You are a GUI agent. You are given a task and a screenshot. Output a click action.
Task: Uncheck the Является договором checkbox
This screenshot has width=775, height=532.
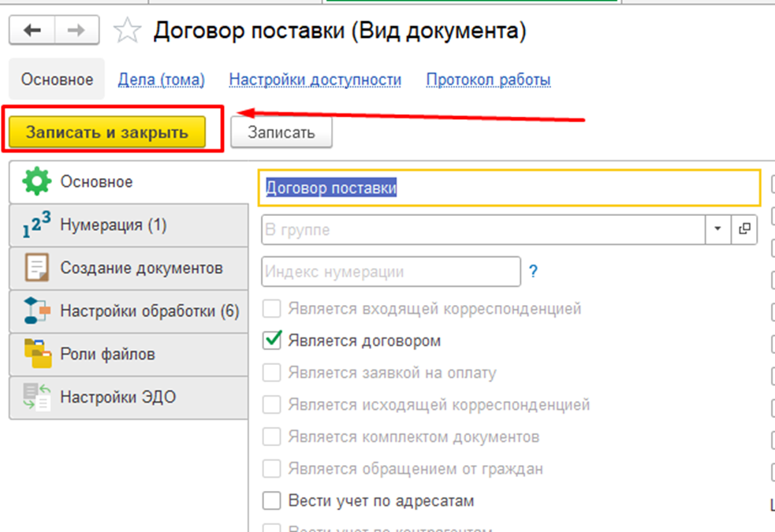[x=271, y=340]
